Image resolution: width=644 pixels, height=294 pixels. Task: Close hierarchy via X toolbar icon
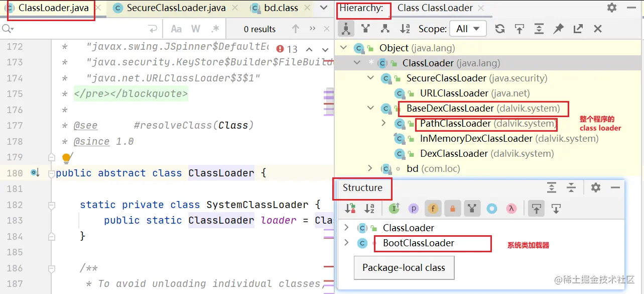tap(598, 29)
